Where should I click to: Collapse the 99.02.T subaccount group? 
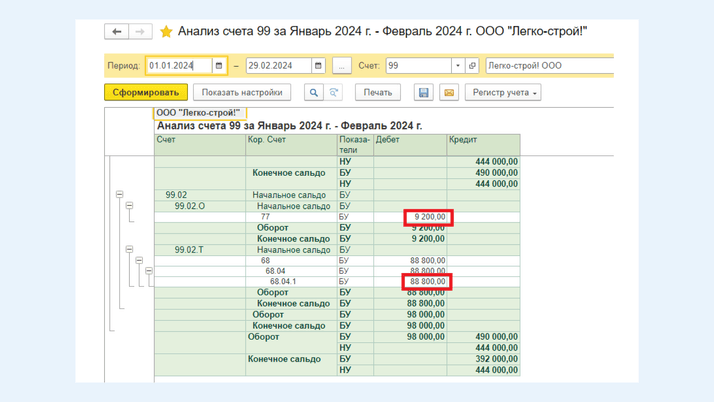click(x=129, y=250)
